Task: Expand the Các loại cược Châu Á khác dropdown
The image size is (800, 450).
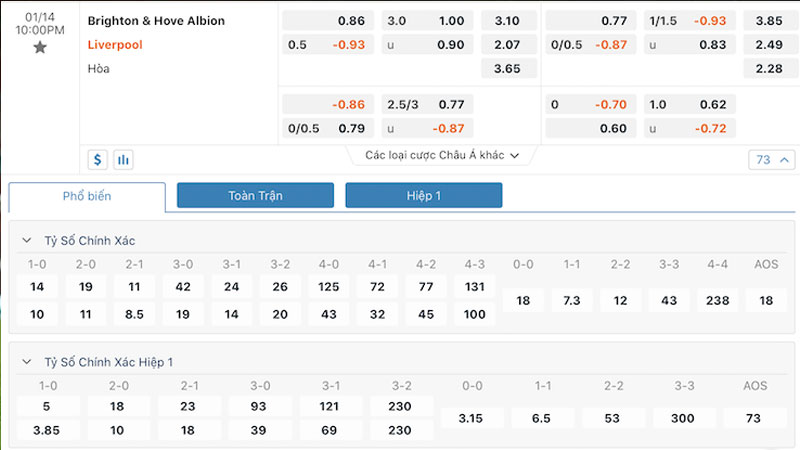Action: pyautogui.click(x=442, y=155)
